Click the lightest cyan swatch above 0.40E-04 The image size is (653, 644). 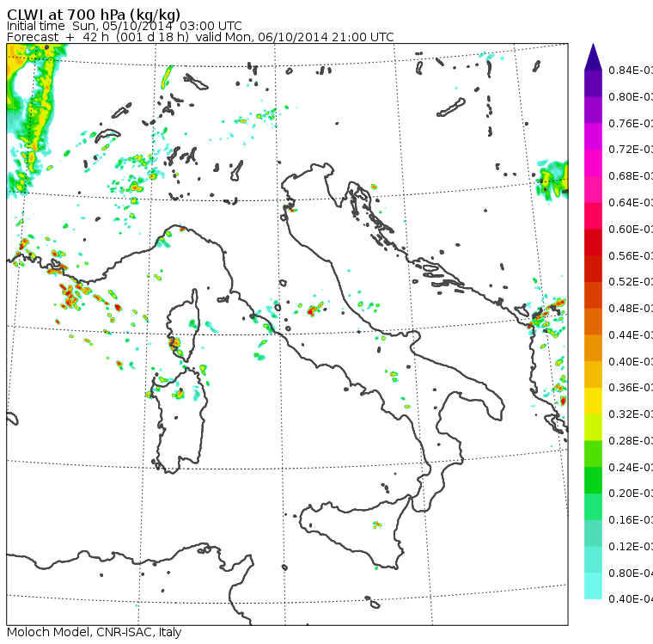(593, 586)
